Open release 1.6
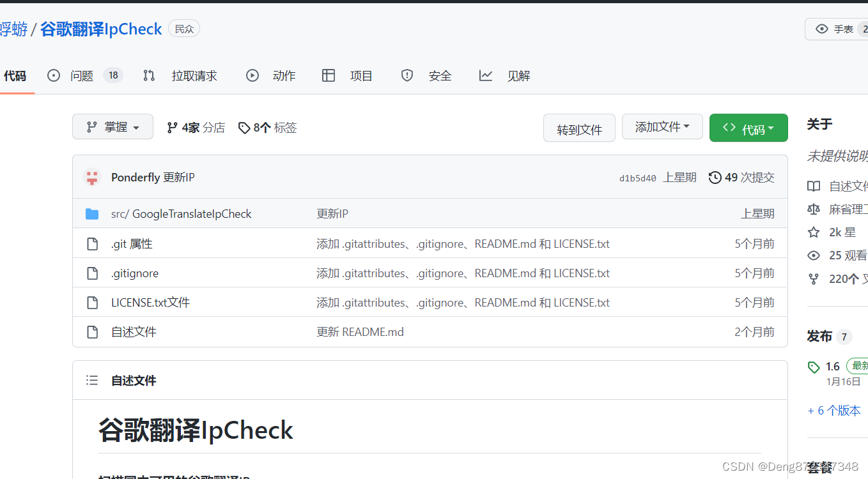This screenshot has width=868, height=479. pos(833,367)
